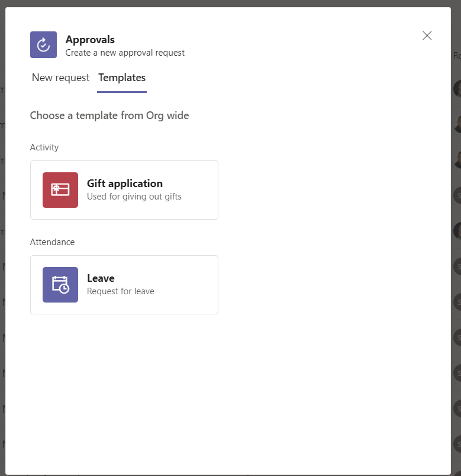Click topmost dimmed avatar behind the dialog
The image size is (461, 476).
point(457,89)
